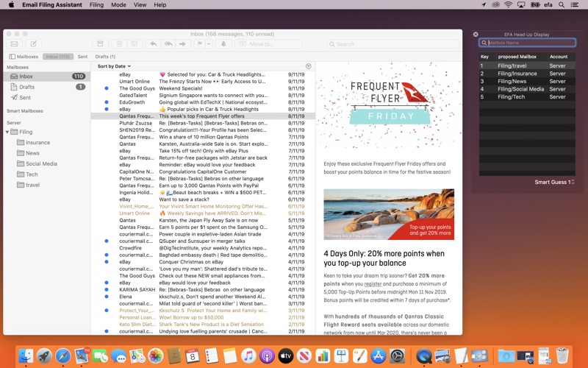Click the Forward arrow icon
Screen dimensions: 588x368
click(182, 44)
